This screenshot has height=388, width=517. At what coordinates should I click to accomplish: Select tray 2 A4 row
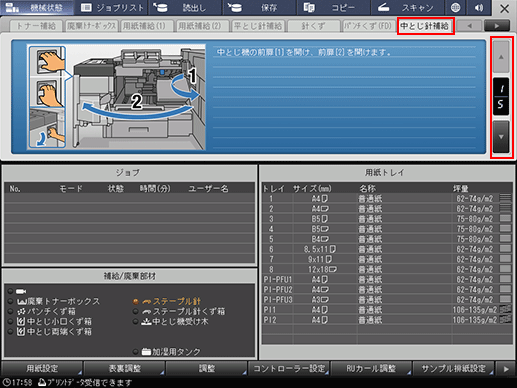(x=387, y=209)
